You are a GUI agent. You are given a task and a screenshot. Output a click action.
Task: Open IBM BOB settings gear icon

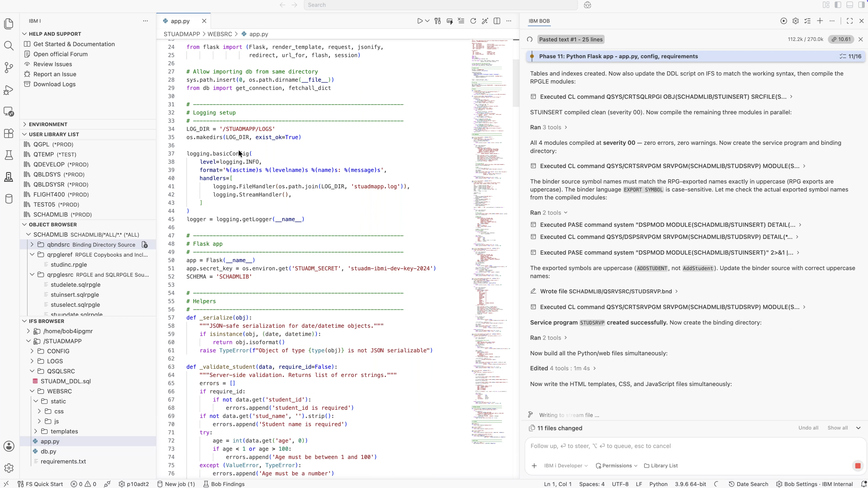796,21
